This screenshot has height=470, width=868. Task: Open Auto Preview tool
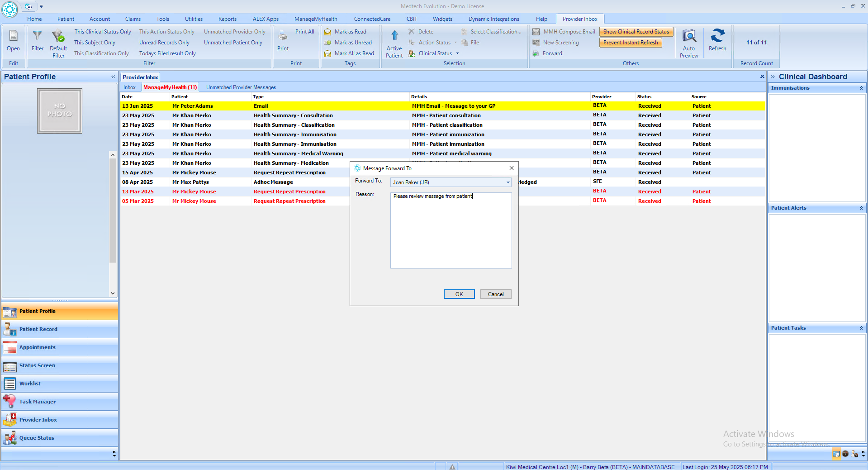point(688,36)
